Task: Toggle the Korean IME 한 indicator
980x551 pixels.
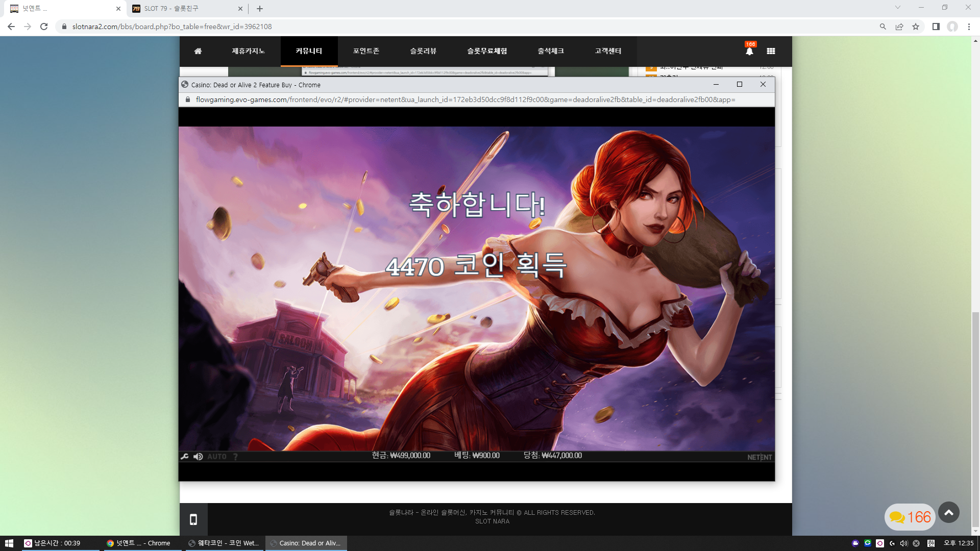Action: (931, 543)
